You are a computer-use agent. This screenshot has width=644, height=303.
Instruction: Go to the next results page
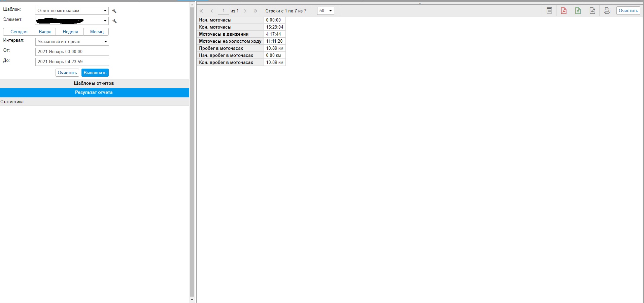[x=245, y=11]
